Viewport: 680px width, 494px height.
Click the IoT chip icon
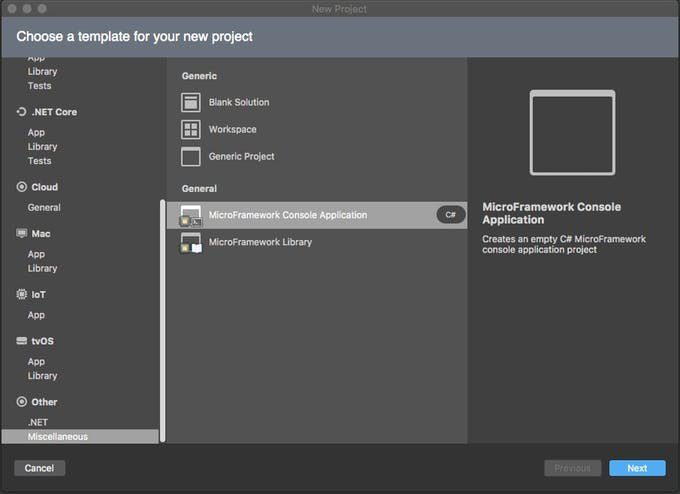pyautogui.click(x=21, y=294)
